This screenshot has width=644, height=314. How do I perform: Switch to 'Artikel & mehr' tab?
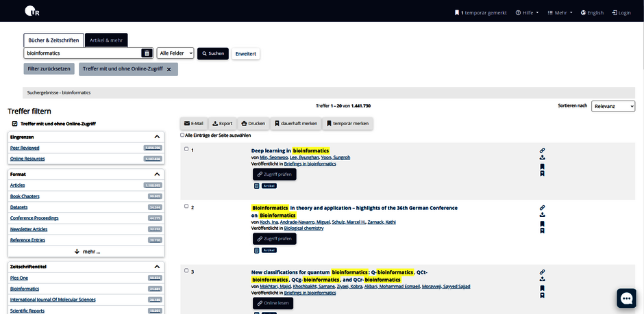(x=107, y=40)
